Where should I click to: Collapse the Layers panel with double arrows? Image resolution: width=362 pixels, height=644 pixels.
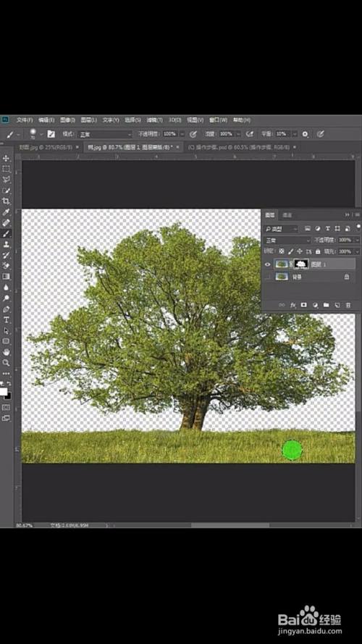pyautogui.click(x=348, y=214)
